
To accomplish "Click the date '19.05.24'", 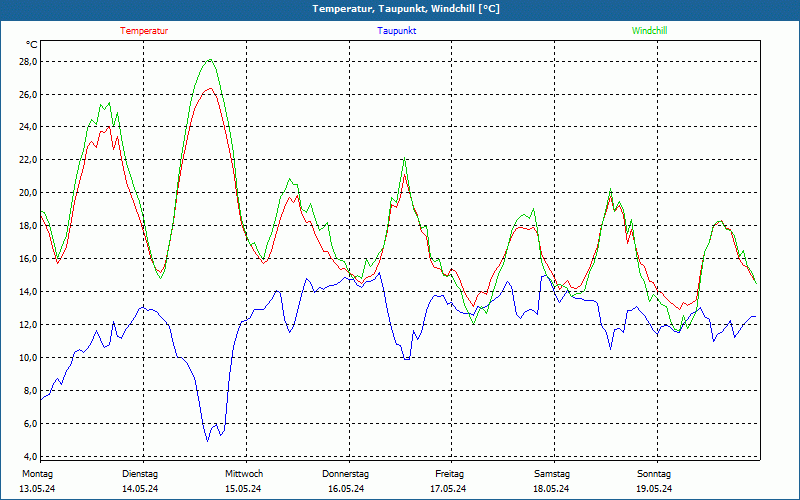I will click(654, 489).
